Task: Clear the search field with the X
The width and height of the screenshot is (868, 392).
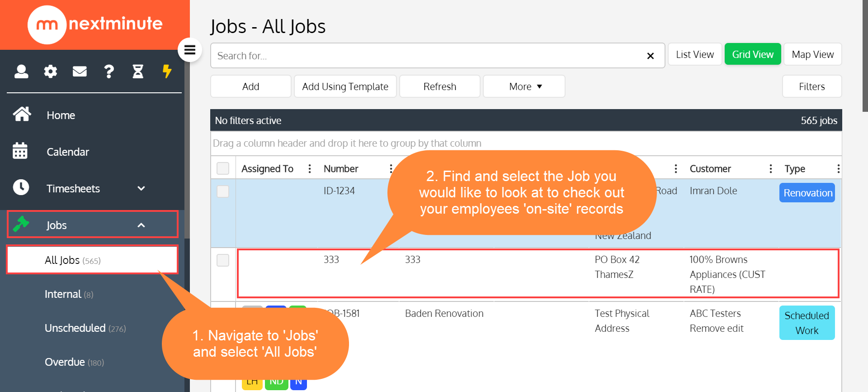Action: (651, 56)
